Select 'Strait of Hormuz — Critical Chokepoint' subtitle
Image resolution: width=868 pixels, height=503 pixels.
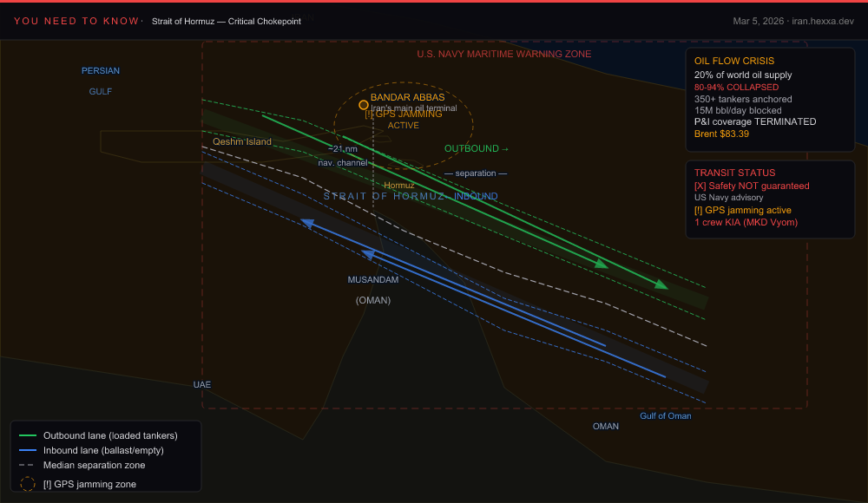click(x=226, y=21)
